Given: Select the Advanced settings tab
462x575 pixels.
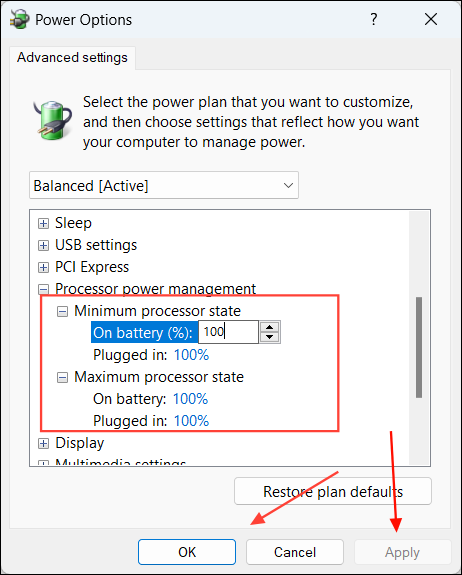Looking at the screenshot, I should [72, 58].
